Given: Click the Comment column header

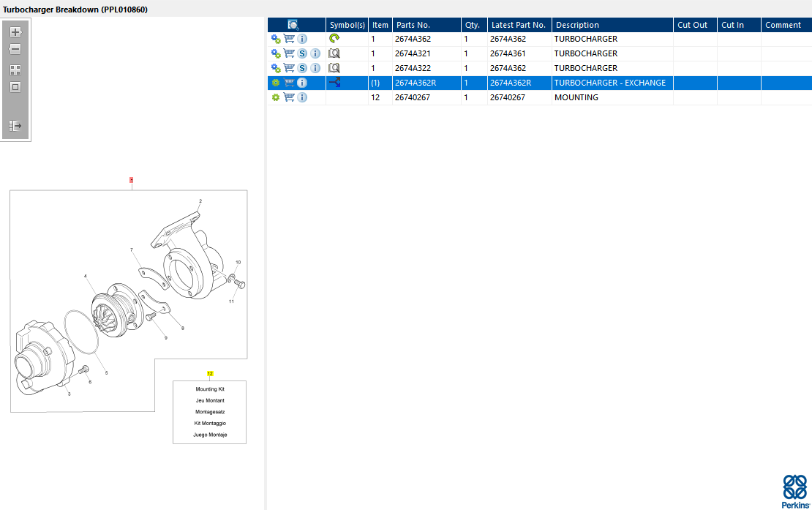Looking at the screenshot, I should pos(786,25).
